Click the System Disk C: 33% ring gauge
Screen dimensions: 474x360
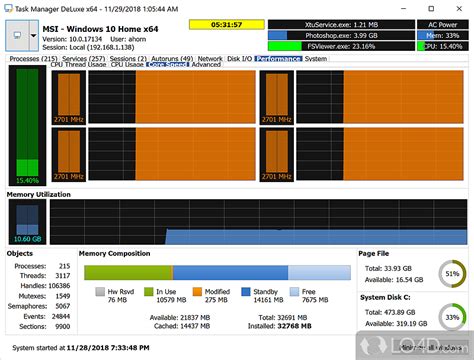click(x=452, y=317)
